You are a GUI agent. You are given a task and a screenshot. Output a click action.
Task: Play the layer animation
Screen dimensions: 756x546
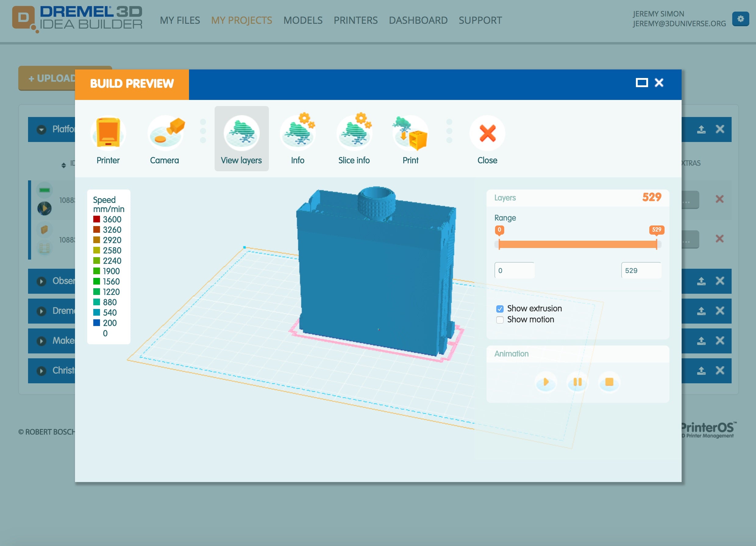tap(546, 382)
